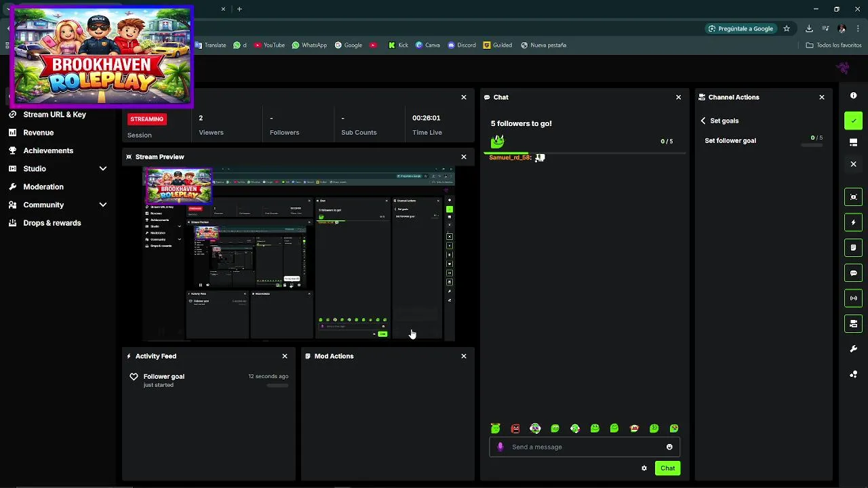868x488 pixels.
Task: Open Moderation in sidebar
Action: point(43,186)
